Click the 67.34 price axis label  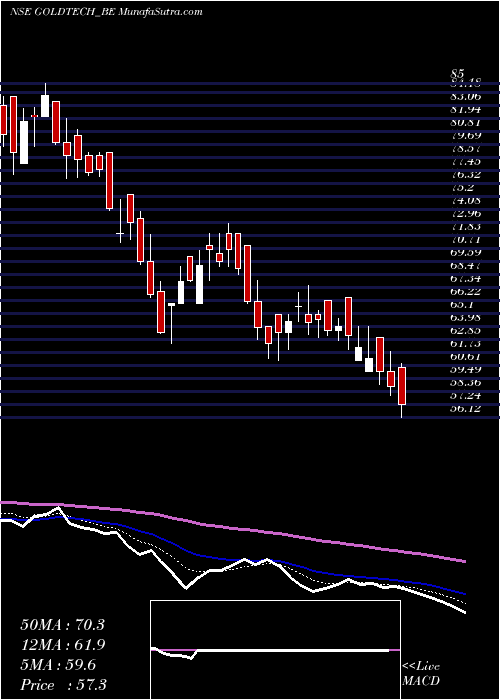click(x=466, y=279)
